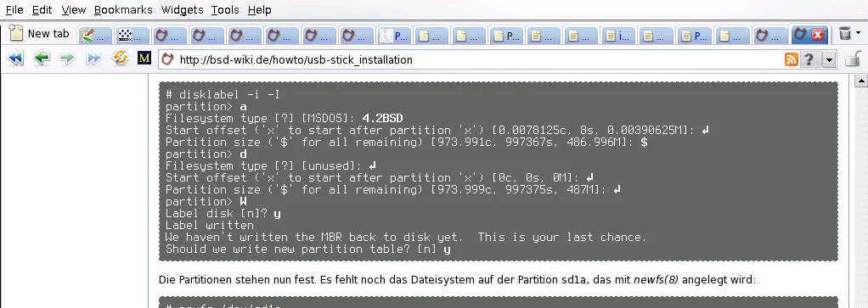Open the Tools menu
Screen dimensions: 868x308
225,10
